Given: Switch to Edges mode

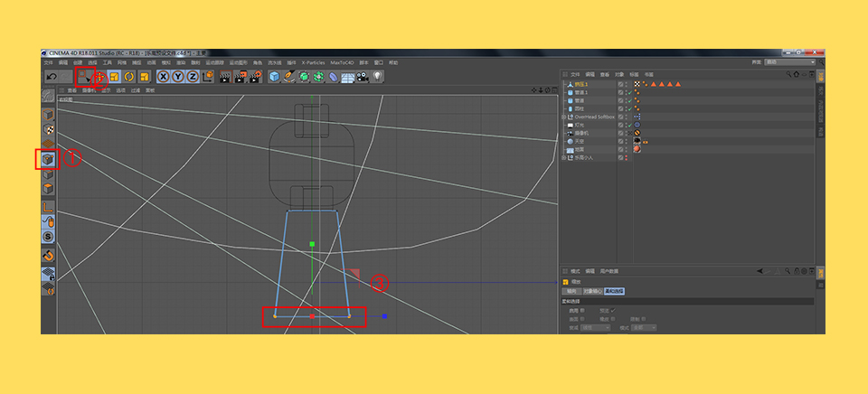Looking at the screenshot, I should [x=49, y=174].
